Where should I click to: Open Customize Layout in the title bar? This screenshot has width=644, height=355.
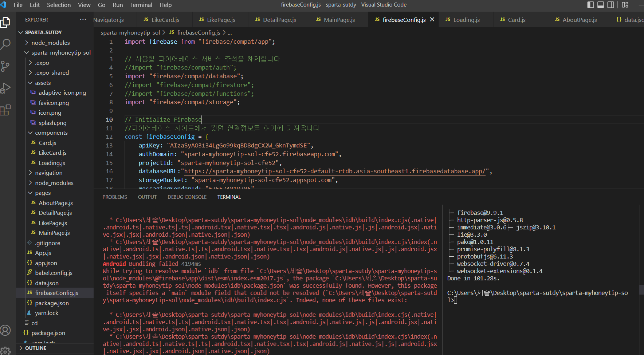[625, 5]
